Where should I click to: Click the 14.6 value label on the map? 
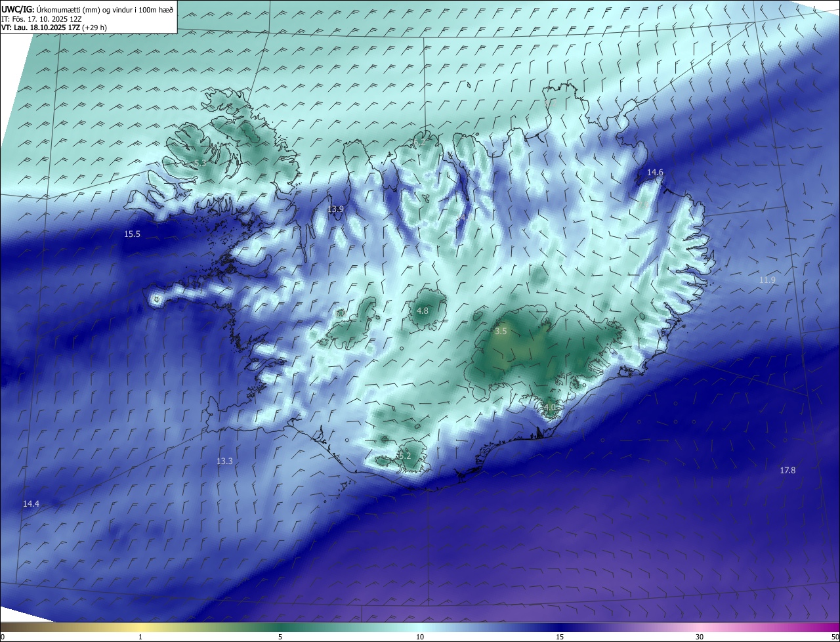point(655,173)
